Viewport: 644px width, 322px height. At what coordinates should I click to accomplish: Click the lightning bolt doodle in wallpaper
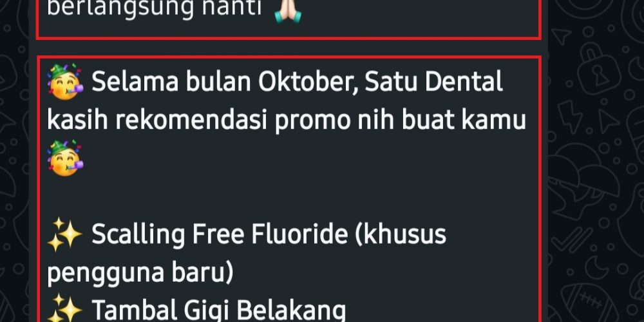point(570,117)
